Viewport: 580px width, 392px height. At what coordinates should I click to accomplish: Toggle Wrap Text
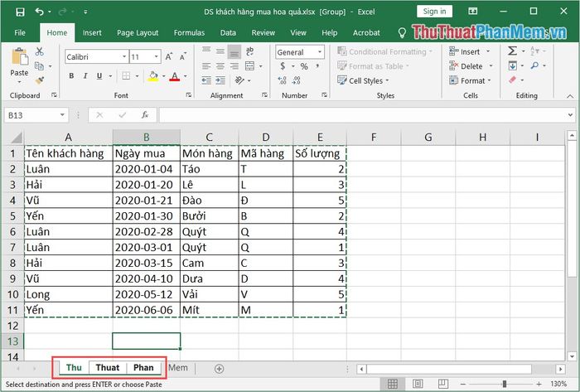(x=249, y=51)
